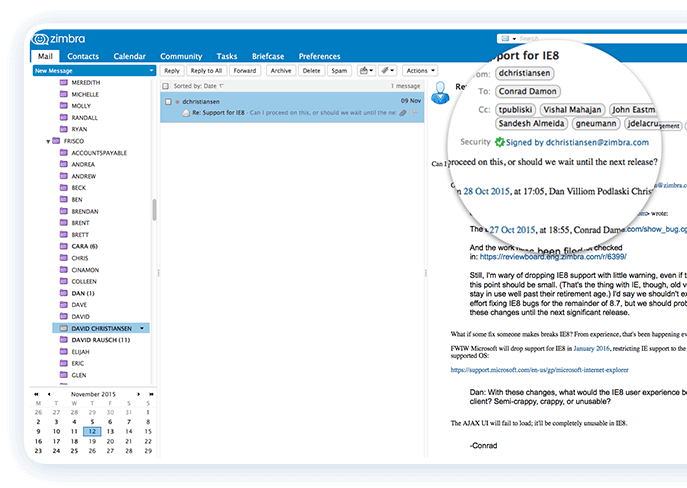Open the New Message dropdown arrow
The height and width of the screenshot is (488, 687).
[151, 71]
